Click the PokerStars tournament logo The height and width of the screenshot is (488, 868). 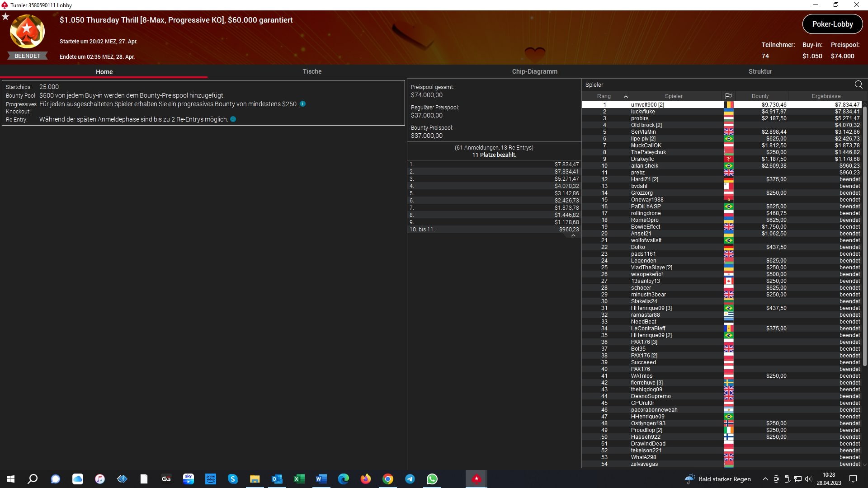click(x=27, y=32)
